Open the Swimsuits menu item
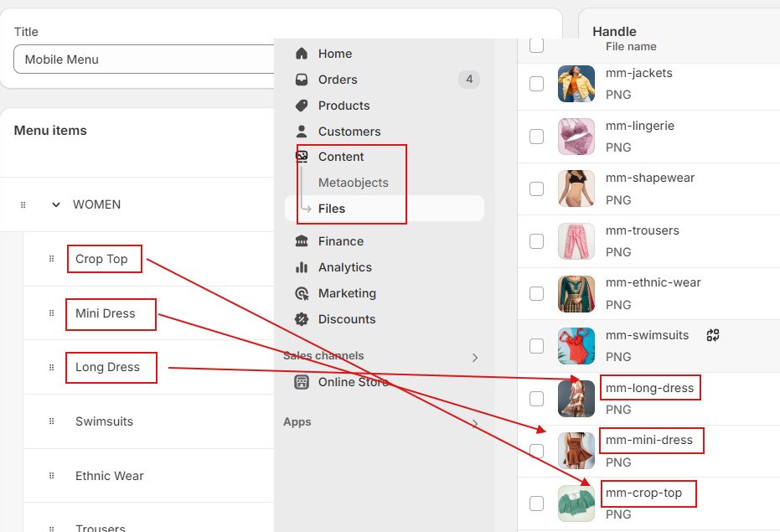The image size is (780, 532). [x=104, y=421]
